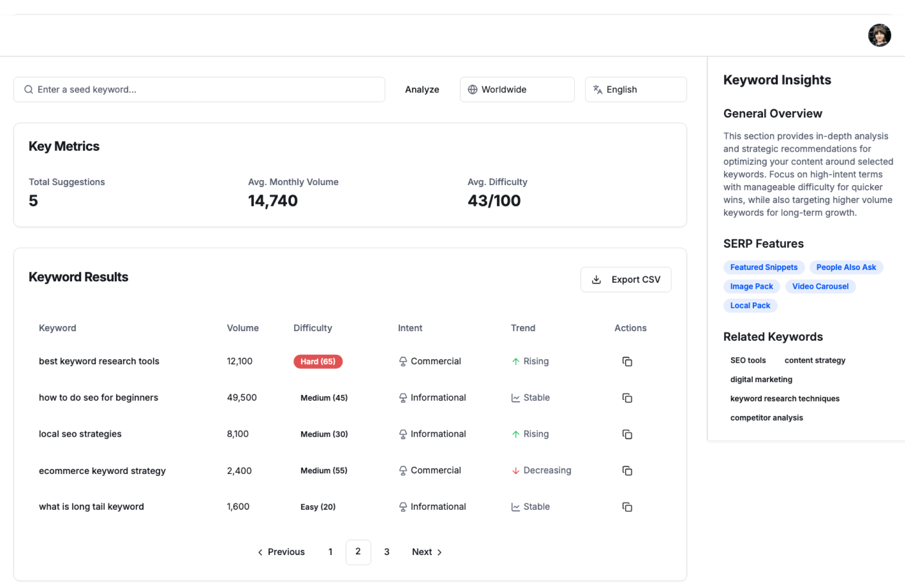Open the Worldwide region dropdown

coord(517,90)
